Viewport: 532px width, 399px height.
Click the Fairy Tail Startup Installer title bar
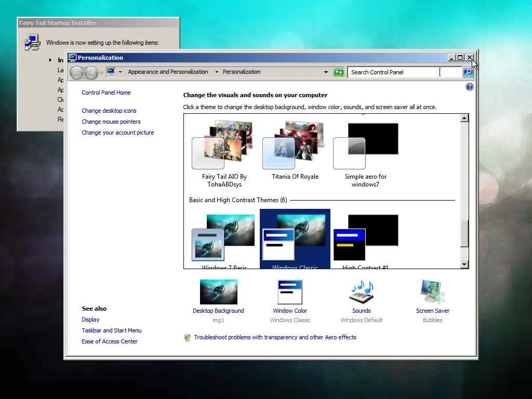pos(98,23)
